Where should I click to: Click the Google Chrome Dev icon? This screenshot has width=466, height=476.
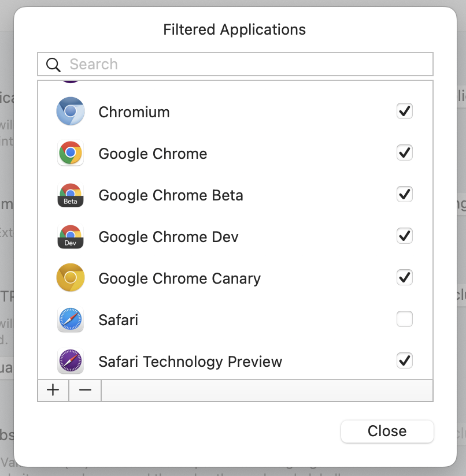(x=70, y=236)
